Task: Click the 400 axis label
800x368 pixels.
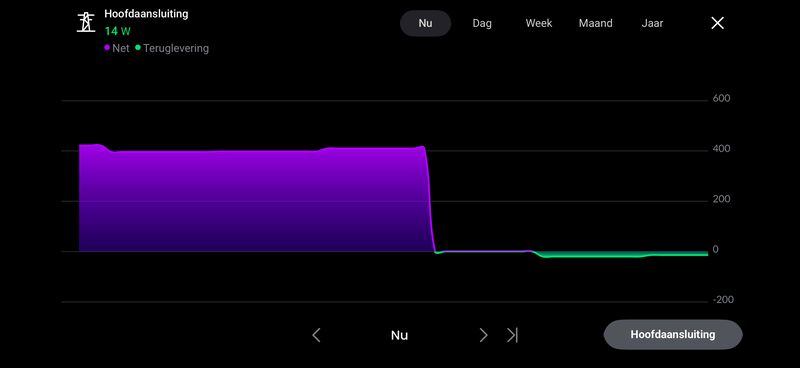Action: coord(722,149)
